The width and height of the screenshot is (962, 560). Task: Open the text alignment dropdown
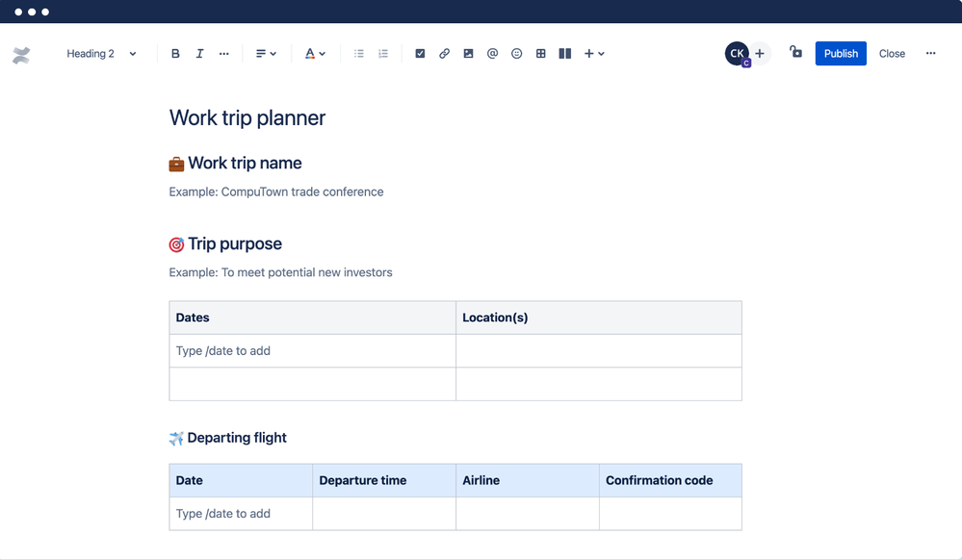pyautogui.click(x=266, y=53)
